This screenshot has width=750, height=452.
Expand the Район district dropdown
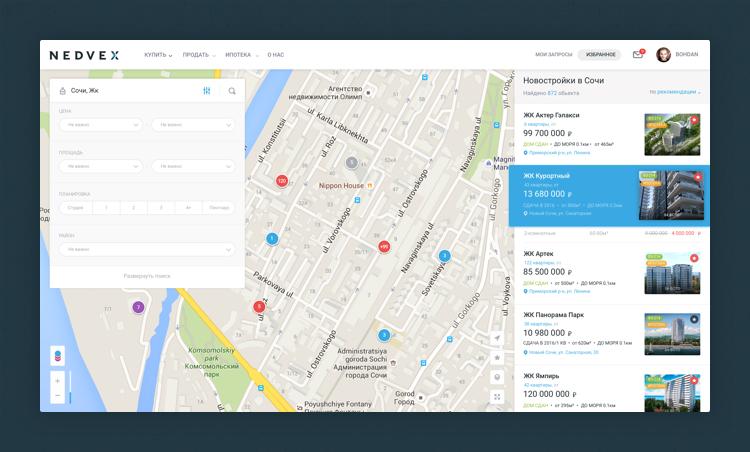[x=147, y=250]
